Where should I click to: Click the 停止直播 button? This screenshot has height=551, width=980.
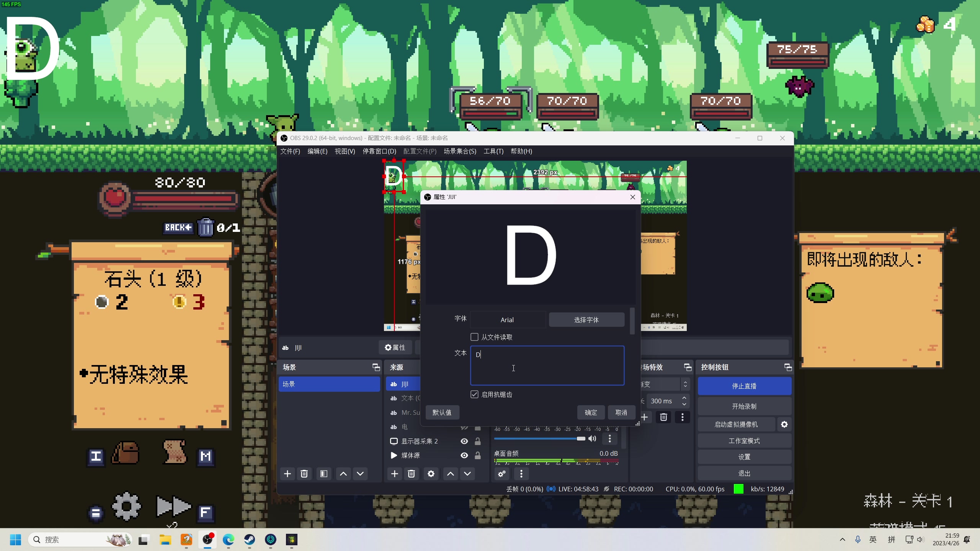(745, 386)
